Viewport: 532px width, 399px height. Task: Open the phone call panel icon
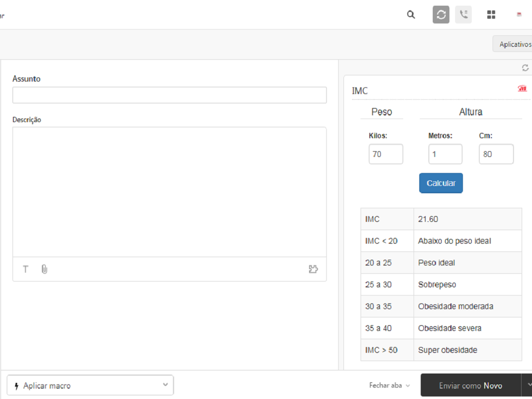point(463,15)
